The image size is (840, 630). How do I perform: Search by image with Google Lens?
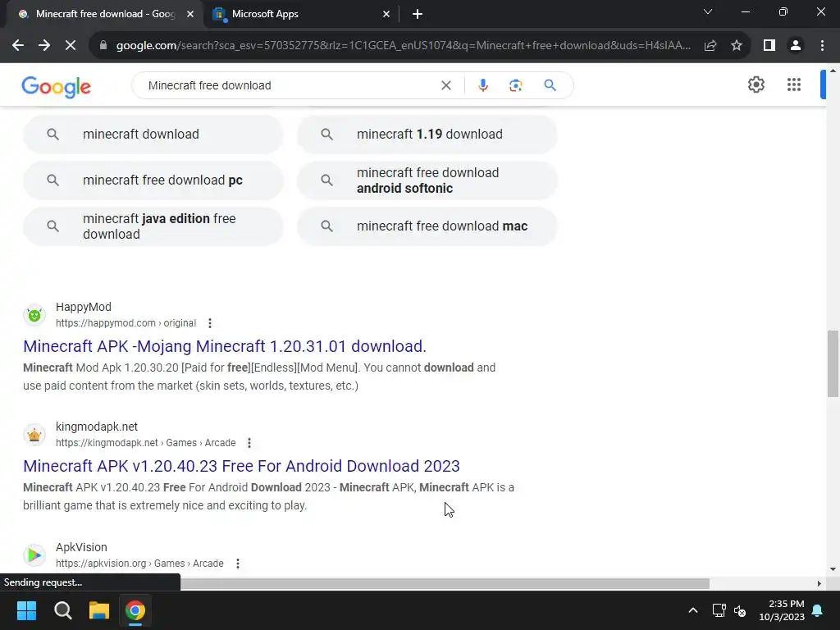click(515, 85)
